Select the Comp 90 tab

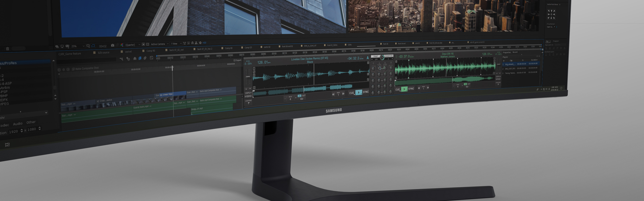(150, 51)
